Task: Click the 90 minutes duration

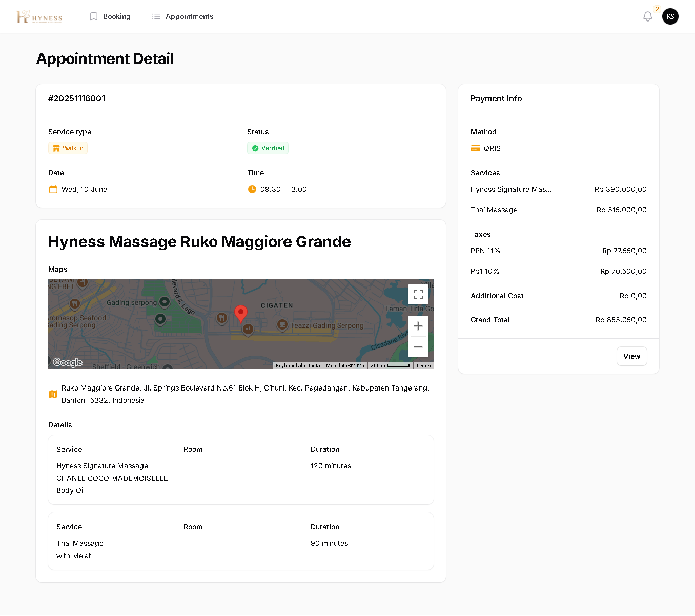Action: point(330,543)
